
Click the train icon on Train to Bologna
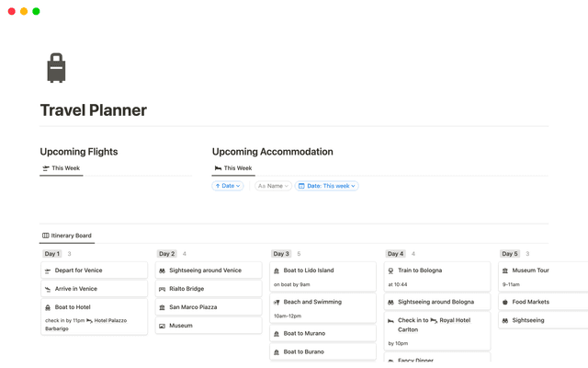tap(390, 270)
